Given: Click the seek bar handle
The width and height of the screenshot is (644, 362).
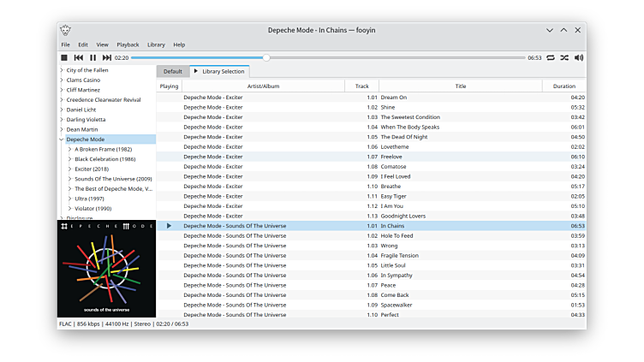Looking at the screenshot, I should click(266, 57).
